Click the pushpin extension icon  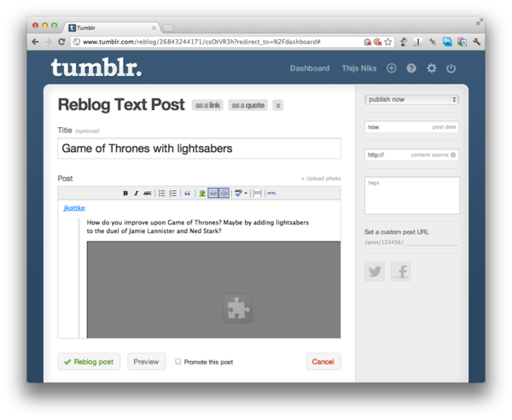pos(433,42)
